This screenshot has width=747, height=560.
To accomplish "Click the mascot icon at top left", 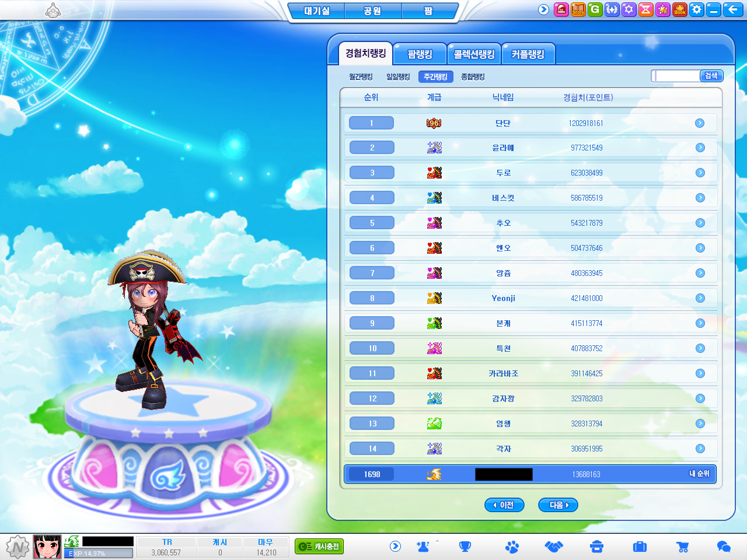I will 53,10.
